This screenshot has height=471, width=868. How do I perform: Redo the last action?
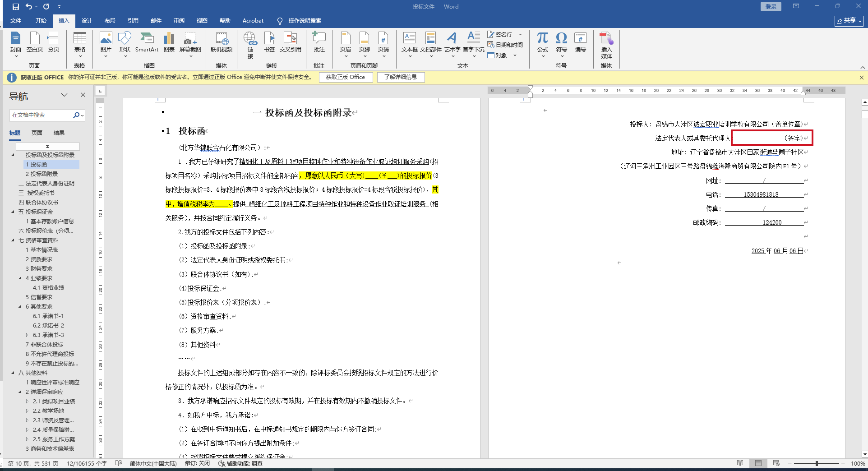tap(46, 7)
